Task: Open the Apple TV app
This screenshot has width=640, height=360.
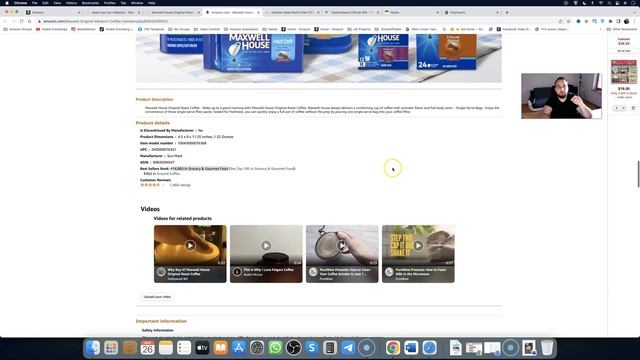Action: point(202,348)
